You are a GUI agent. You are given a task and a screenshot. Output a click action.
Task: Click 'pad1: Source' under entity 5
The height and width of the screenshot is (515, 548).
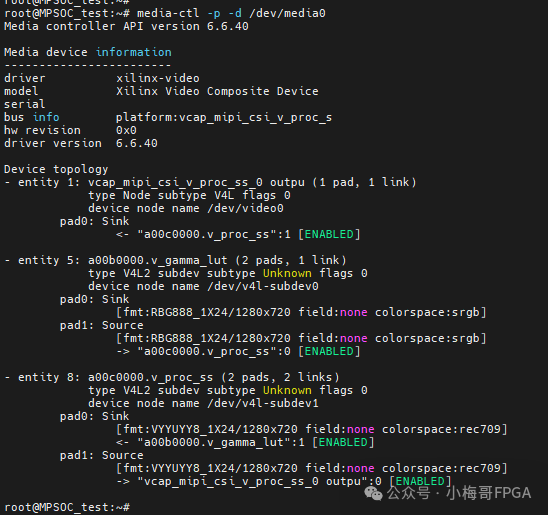[x=101, y=325]
